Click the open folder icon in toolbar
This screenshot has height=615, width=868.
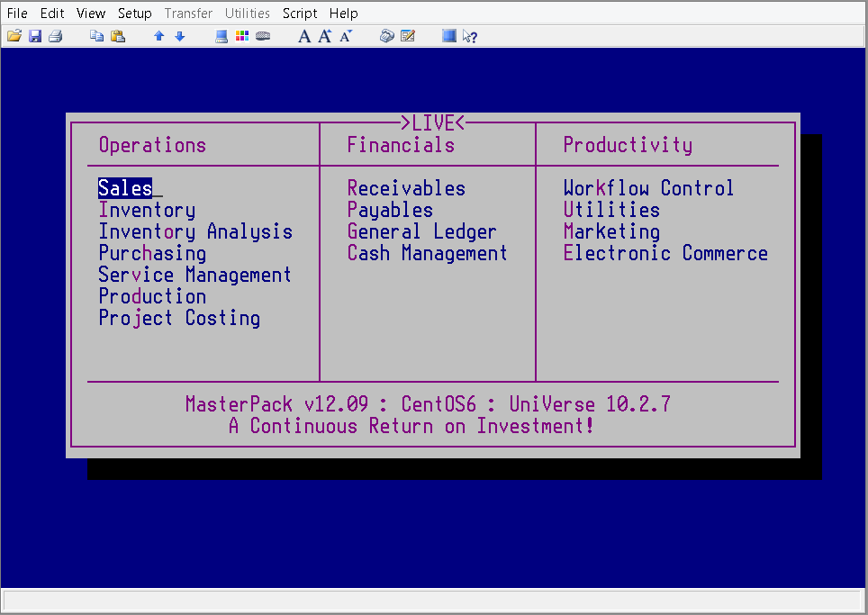14,37
